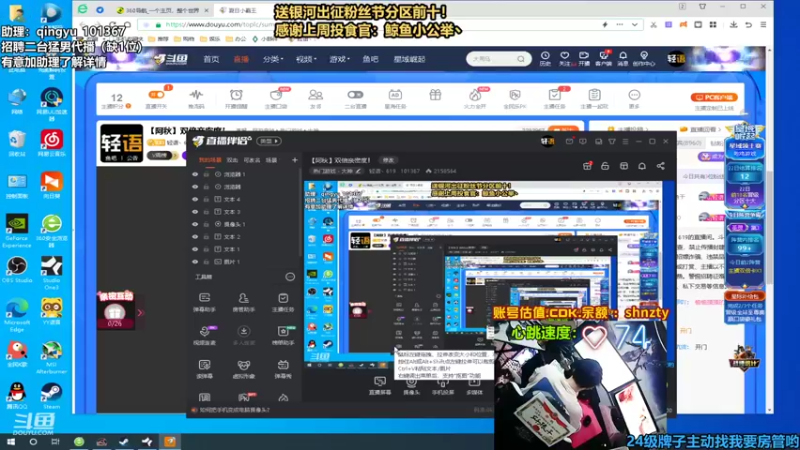Go to 首页 on Douyu navbar
The width and height of the screenshot is (800, 450).
click(211, 59)
